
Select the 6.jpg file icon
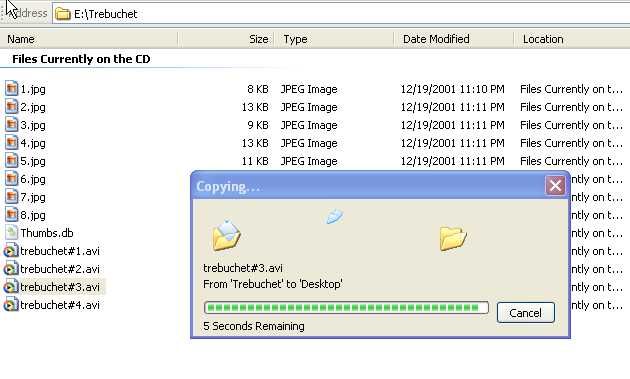[x=12, y=178]
